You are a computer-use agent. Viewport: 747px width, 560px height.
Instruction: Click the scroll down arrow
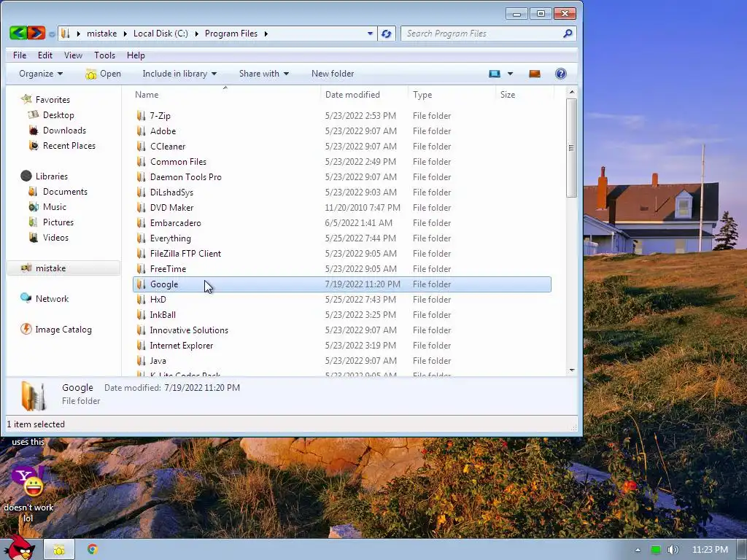coord(572,370)
